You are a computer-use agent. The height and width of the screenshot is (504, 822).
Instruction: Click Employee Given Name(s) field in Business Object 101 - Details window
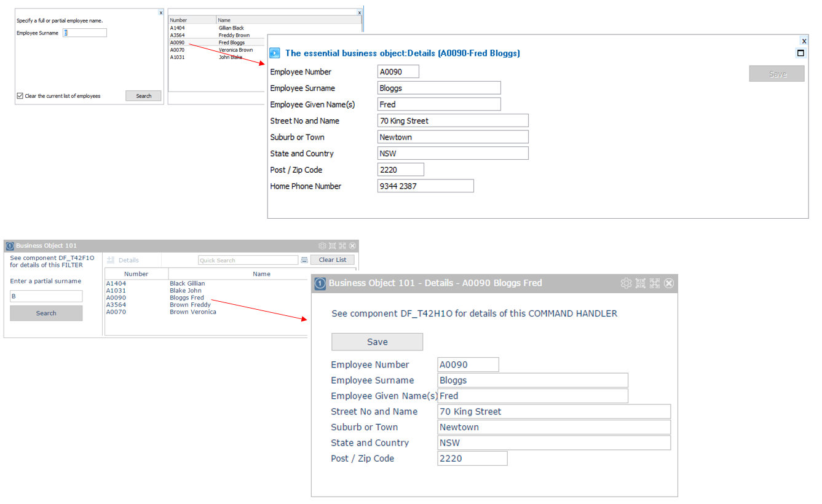(x=533, y=396)
